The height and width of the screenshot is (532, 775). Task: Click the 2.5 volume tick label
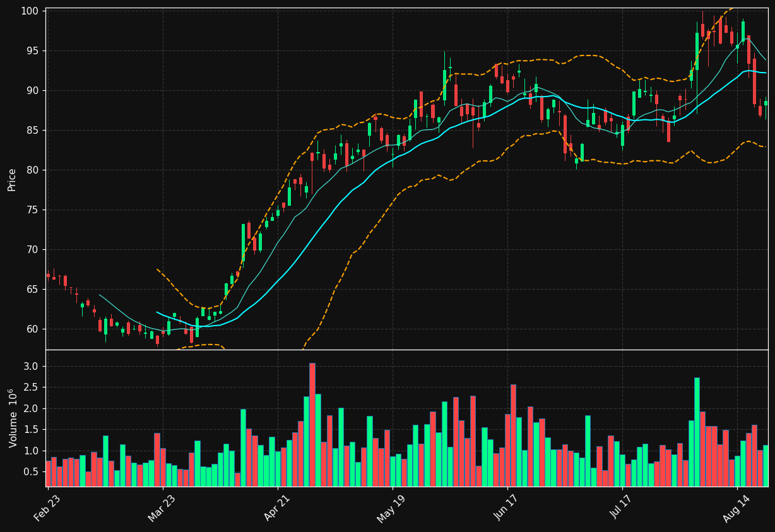click(32, 387)
